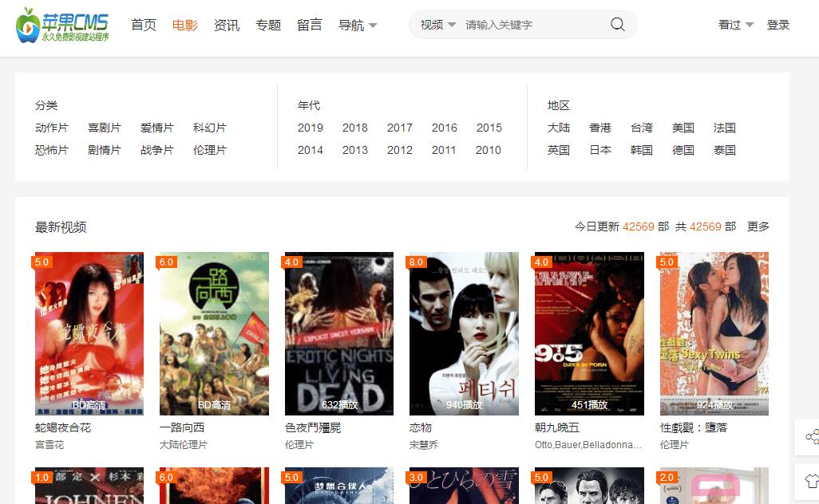Screen dimensions: 819x504
Task: Click the 登录 login link
Action: (x=778, y=25)
